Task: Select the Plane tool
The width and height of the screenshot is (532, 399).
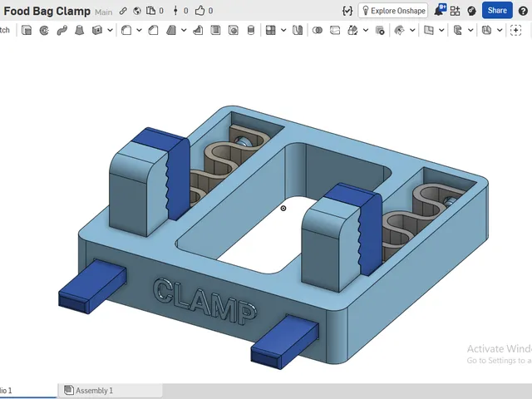Action: 429,31
